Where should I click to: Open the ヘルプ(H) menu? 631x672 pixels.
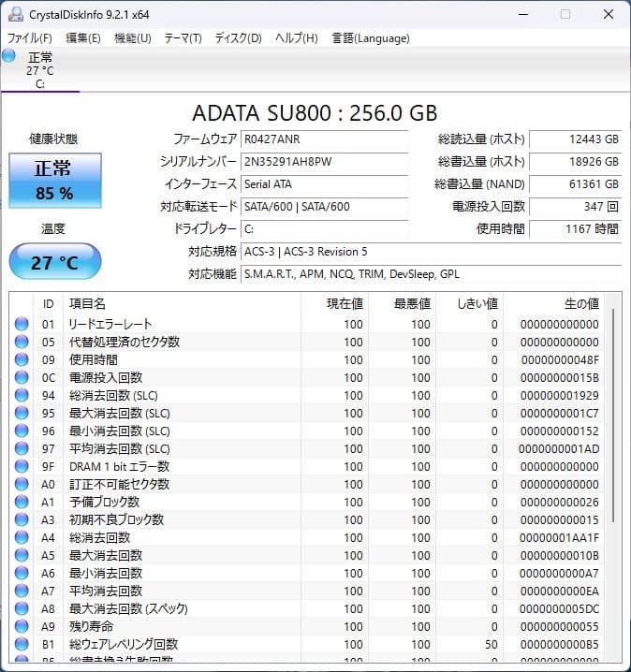coord(297,38)
